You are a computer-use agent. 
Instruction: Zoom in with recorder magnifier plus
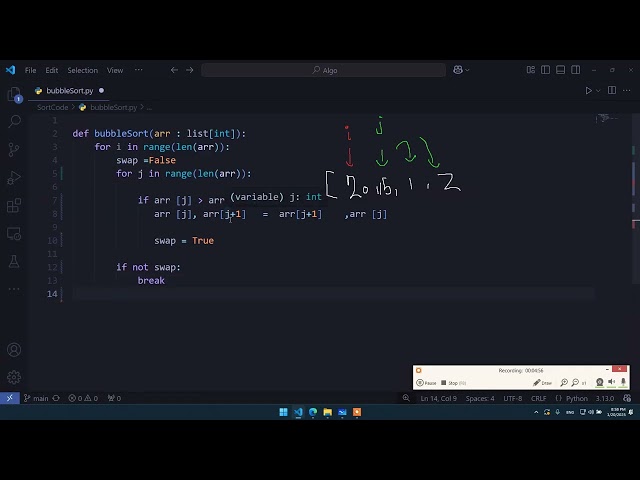point(564,383)
